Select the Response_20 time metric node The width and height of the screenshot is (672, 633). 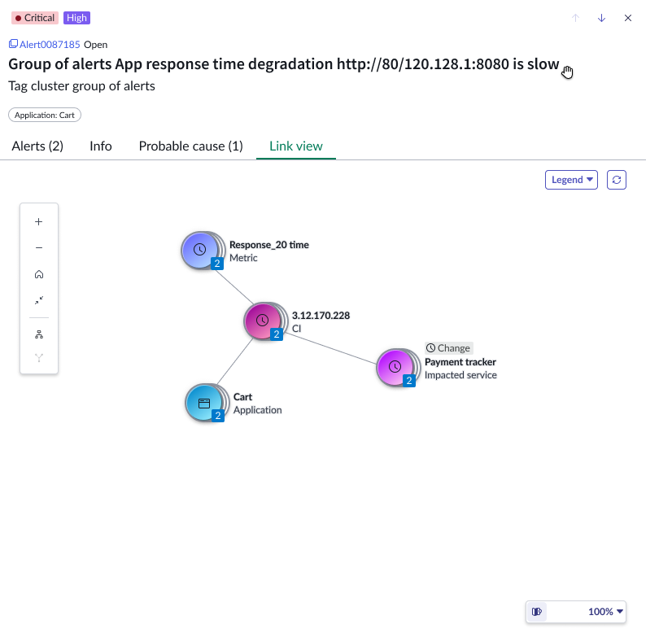pos(200,250)
